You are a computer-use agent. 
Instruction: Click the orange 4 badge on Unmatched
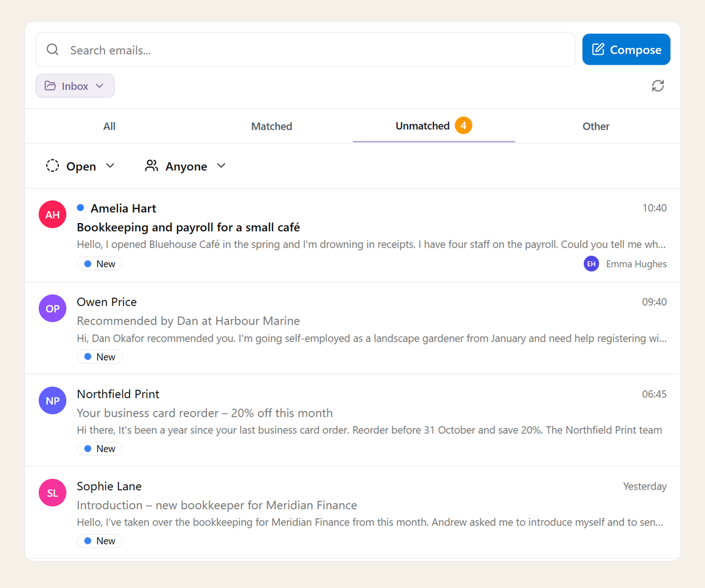(463, 125)
